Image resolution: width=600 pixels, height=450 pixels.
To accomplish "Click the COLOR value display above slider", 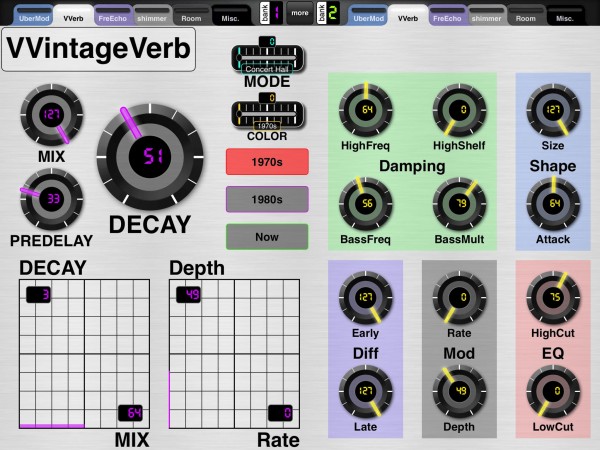I will coord(267,98).
